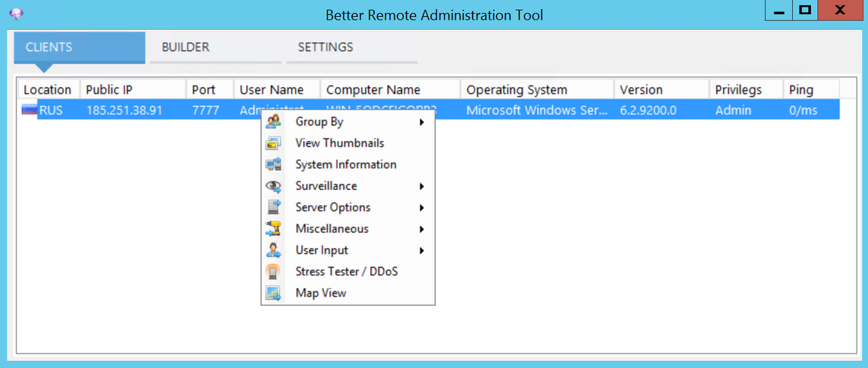Click the Map View icon

[273, 293]
